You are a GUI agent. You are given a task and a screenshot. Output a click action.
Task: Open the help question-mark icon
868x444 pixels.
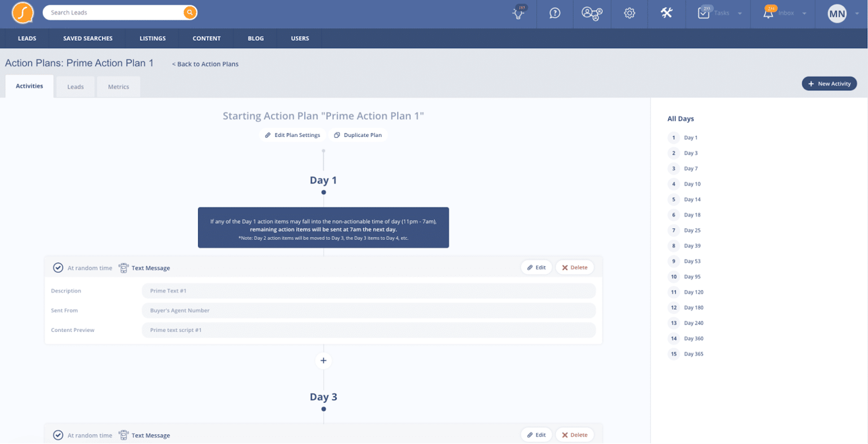(554, 13)
